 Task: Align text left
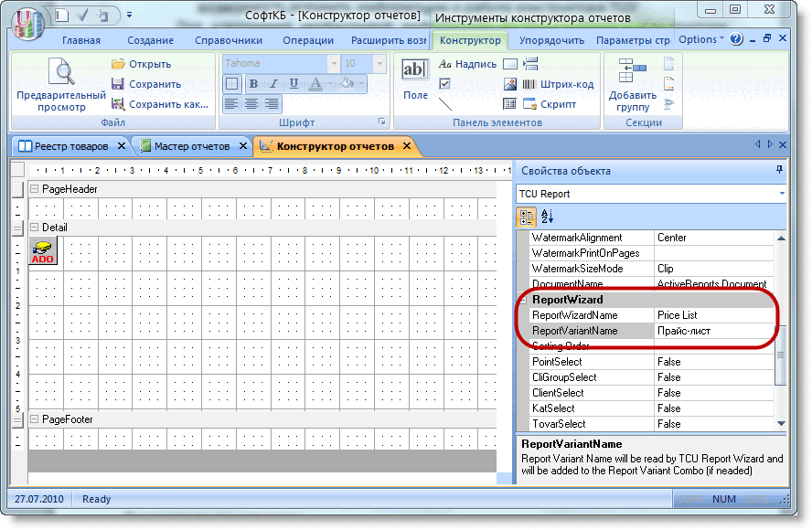pyautogui.click(x=231, y=103)
